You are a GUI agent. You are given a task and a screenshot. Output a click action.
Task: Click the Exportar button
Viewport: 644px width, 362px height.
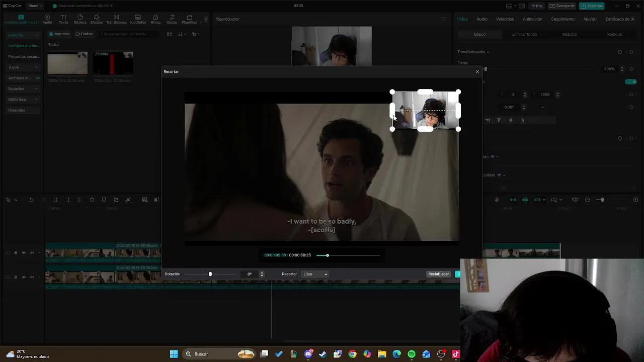(x=592, y=6)
